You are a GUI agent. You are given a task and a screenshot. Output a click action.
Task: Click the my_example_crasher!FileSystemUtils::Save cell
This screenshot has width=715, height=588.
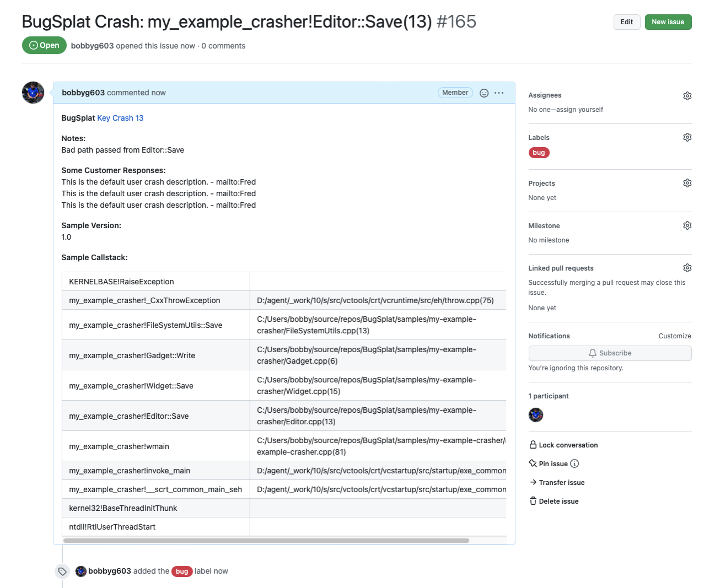(156, 325)
